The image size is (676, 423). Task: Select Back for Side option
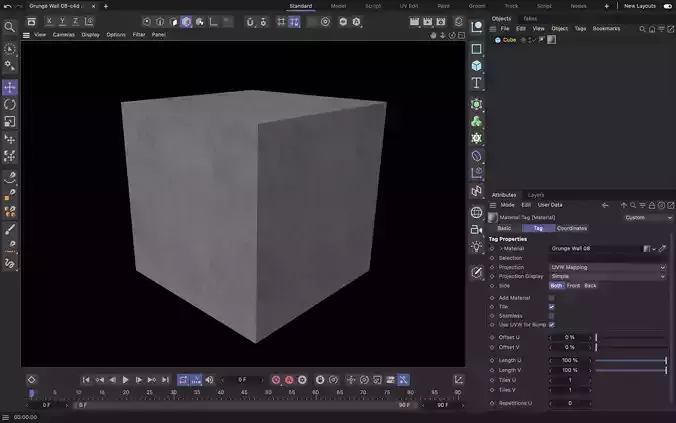[x=590, y=285]
